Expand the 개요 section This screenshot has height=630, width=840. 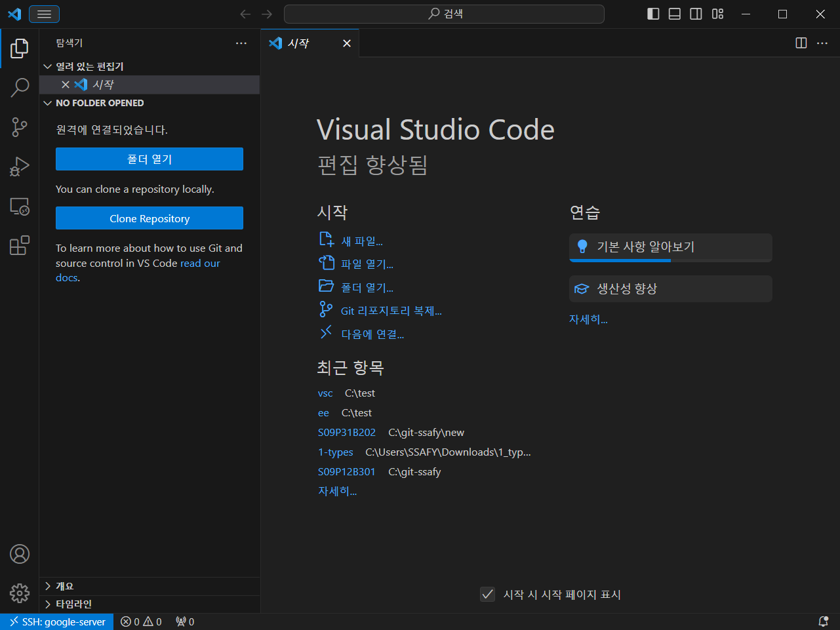click(150, 586)
